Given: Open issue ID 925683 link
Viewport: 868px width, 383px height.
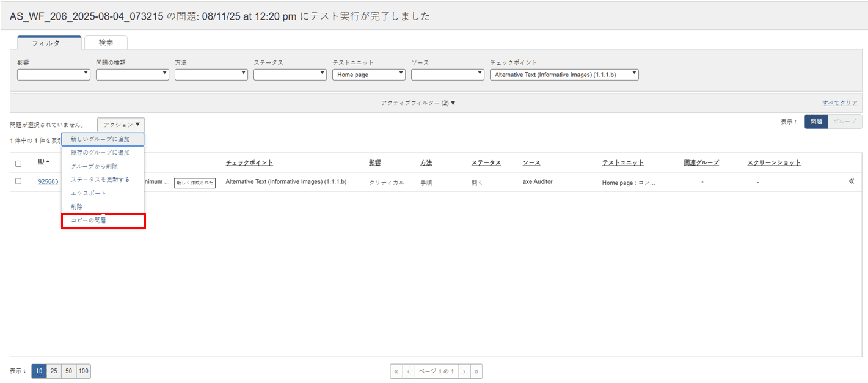Looking at the screenshot, I should (48, 182).
